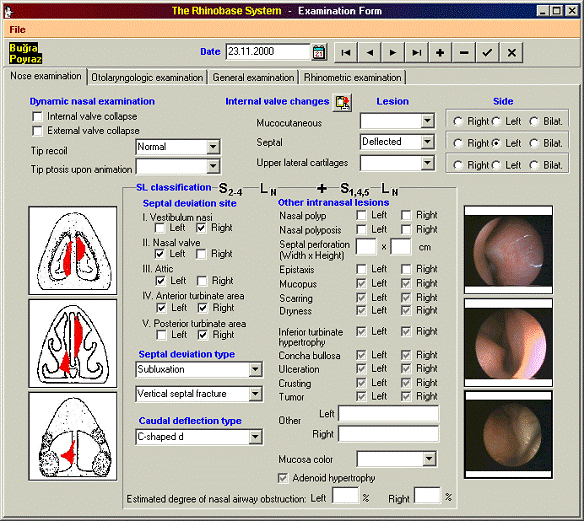Cancel edits with the X button
The height and width of the screenshot is (521, 584).
512,53
